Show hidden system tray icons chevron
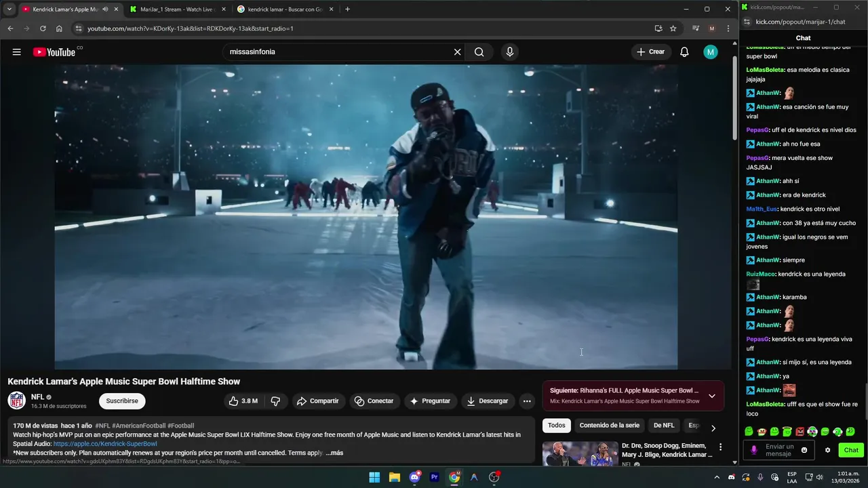 coord(717,477)
